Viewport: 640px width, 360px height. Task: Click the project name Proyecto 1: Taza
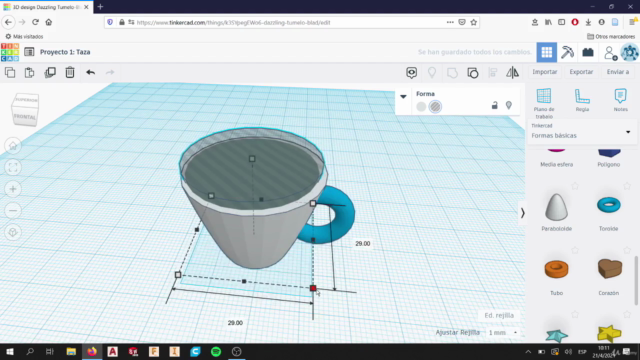click(x=65, y=52)
